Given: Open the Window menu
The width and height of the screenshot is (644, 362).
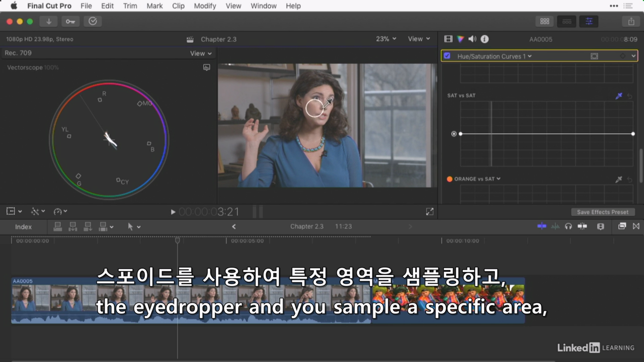Looking at the screenshot, I should [x=264, y=6].
